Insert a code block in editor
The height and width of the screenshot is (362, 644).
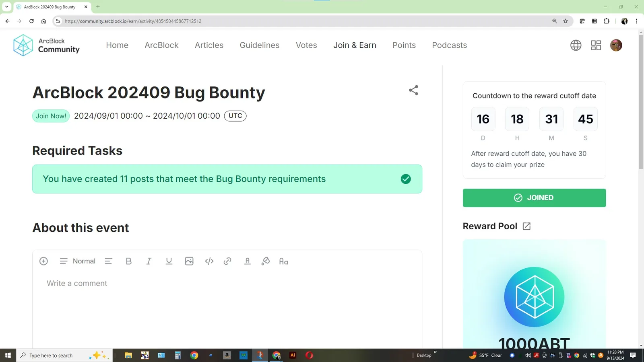tap(209, 261)
